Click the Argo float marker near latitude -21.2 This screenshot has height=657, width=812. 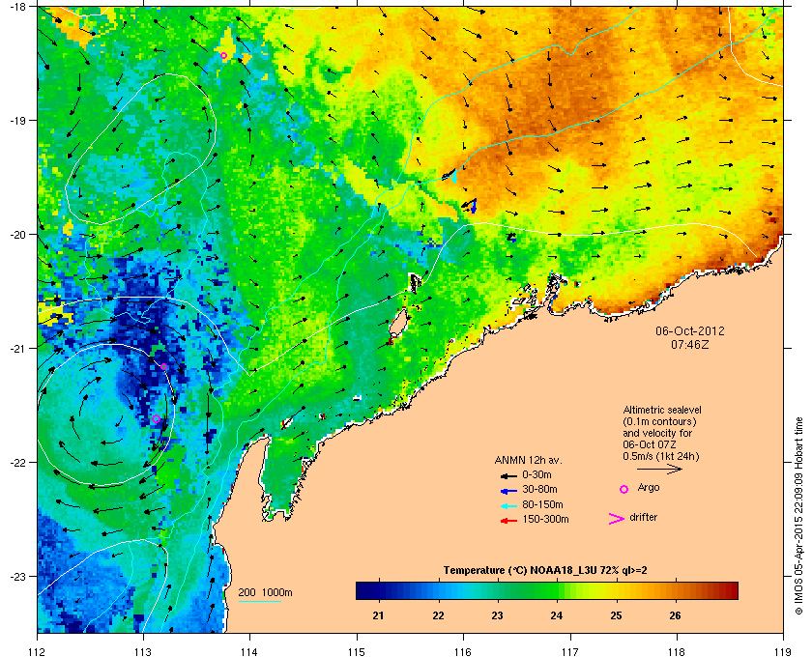(163, 366)
